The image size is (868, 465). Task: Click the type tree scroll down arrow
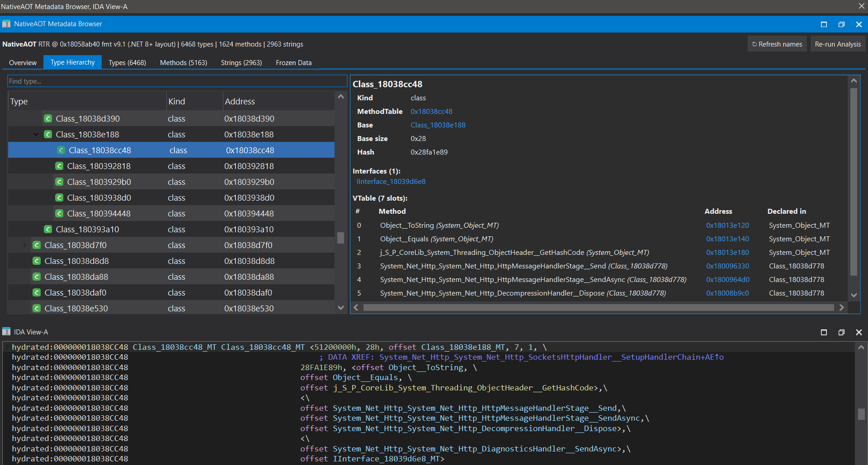341,308
